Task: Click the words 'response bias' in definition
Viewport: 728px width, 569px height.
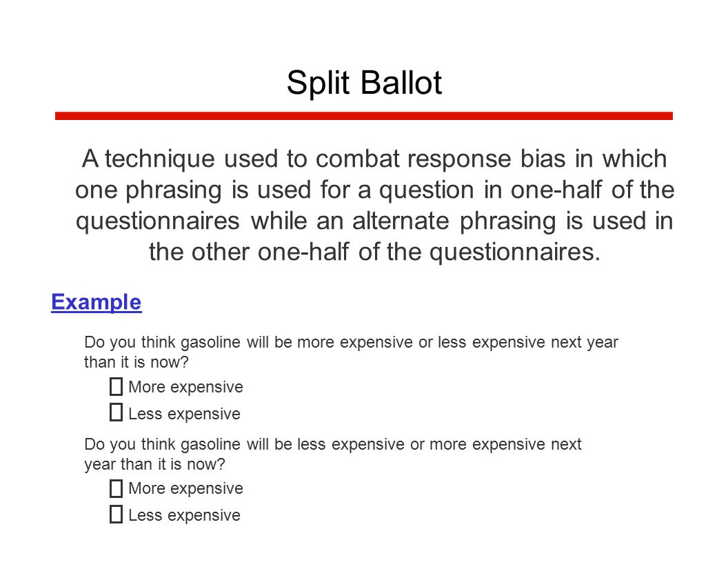Action: click(x=487, y=160)
